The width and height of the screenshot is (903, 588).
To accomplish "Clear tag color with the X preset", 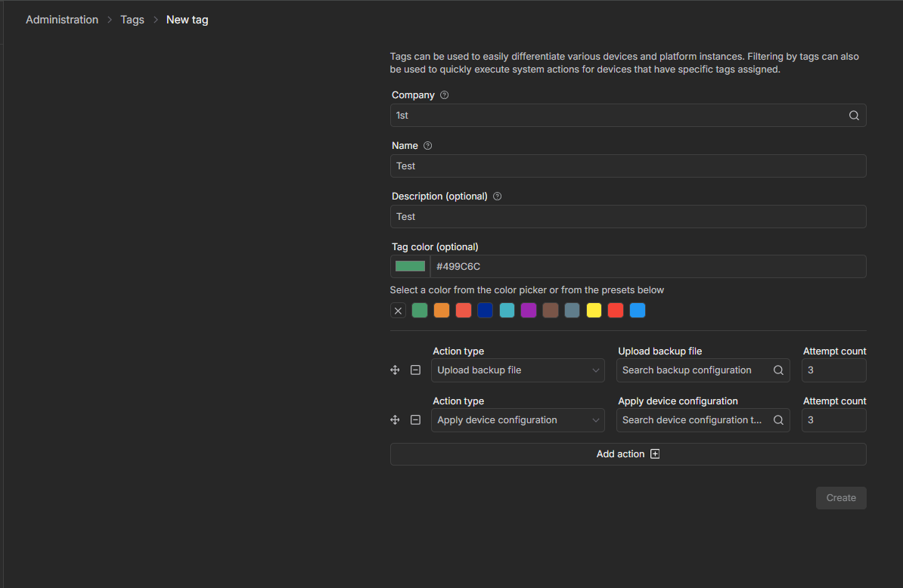I will [399, 311].
